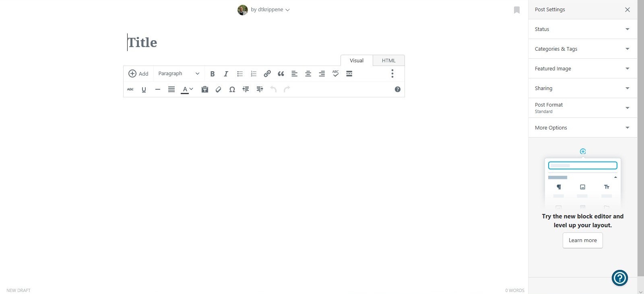Click the clear formatting eraser icon
Viewport: 644px width, 294px height.
point(219,89)
